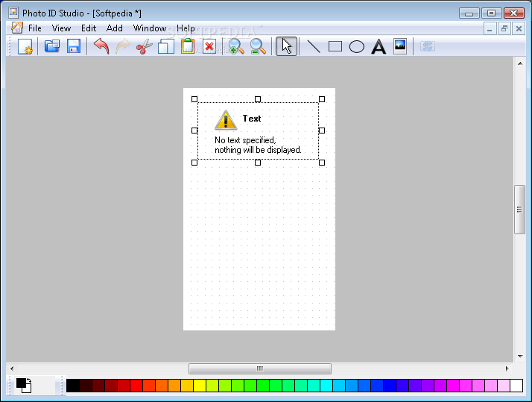This screenshot has height=402, width=532.
Task: Click the top-left handle of the text object
Action: pyautogui.click(x=194, y=99)
